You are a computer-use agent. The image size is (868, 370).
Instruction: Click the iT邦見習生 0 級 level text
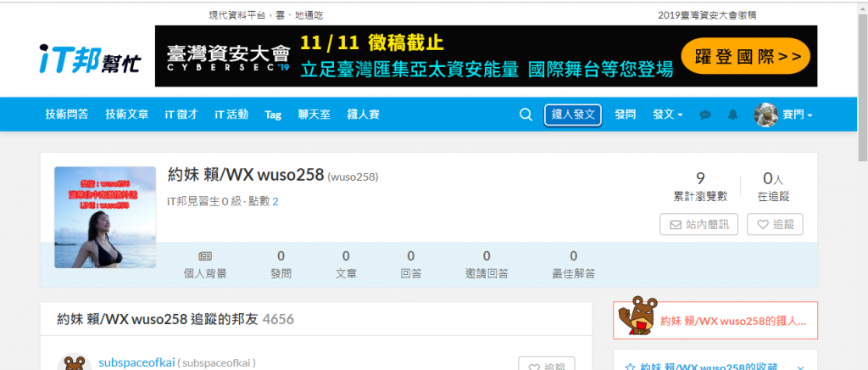pos(205,202)
